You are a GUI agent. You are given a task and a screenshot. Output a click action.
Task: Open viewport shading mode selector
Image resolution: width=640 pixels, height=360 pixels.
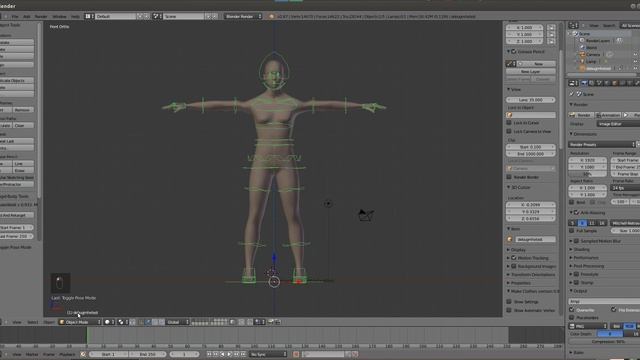coord(109,322)
